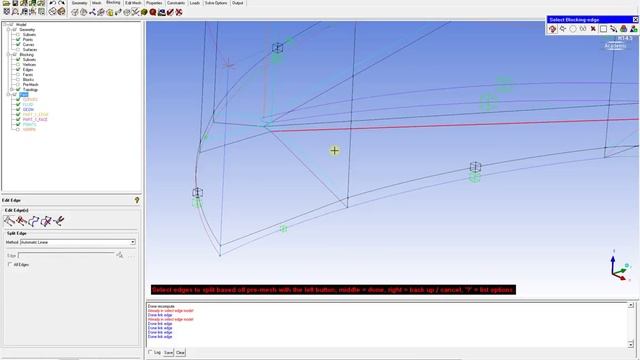Click the Delete Block red X icon

[179, 12]
